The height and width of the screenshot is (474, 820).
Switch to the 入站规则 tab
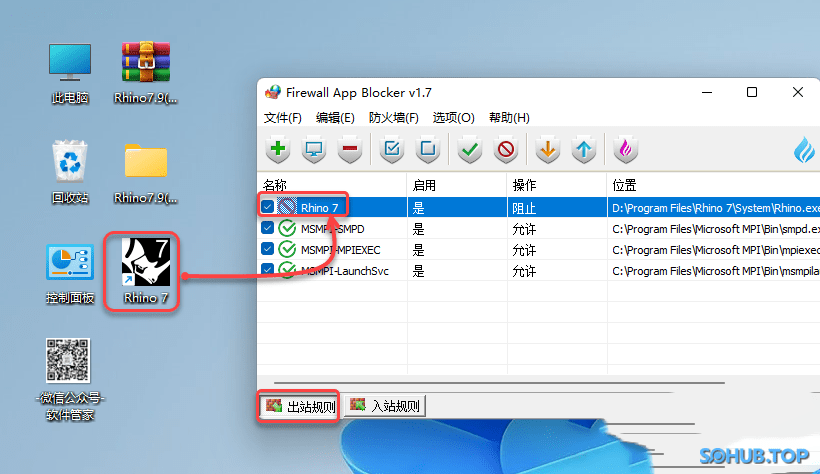coord(385,406)
